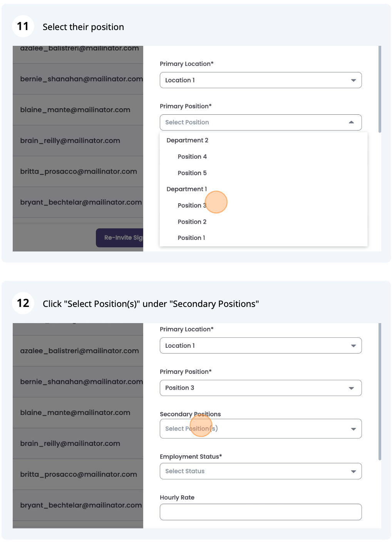This screenshot has height=543, width=392.
Task: Pick "Position 1" from the open list
Action: point(191,238)
